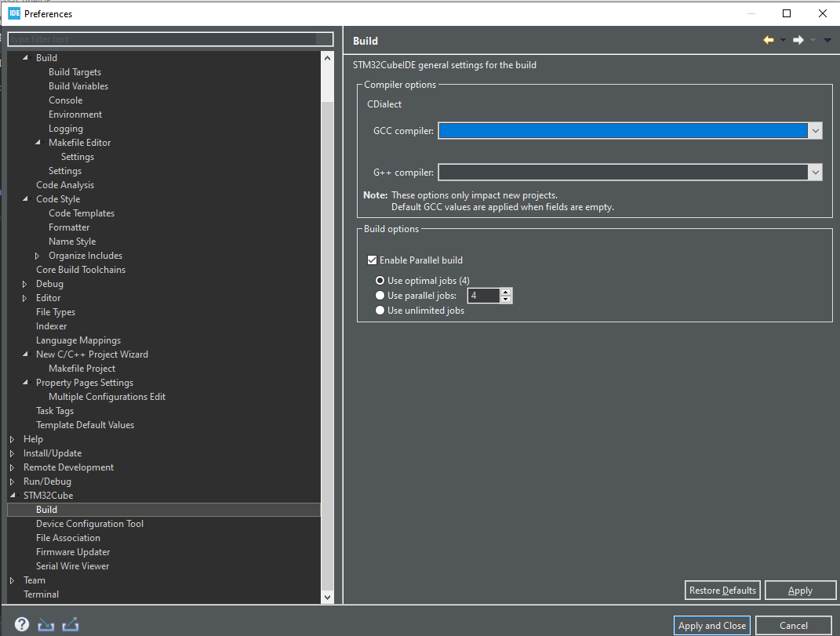The image size is (840, 636).
Task: Open Formatter preference page
Action: (69, 227)
